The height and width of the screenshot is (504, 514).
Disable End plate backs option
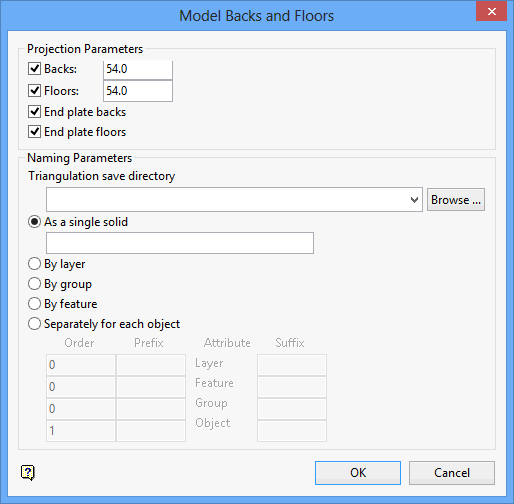(x=35, y=112)
